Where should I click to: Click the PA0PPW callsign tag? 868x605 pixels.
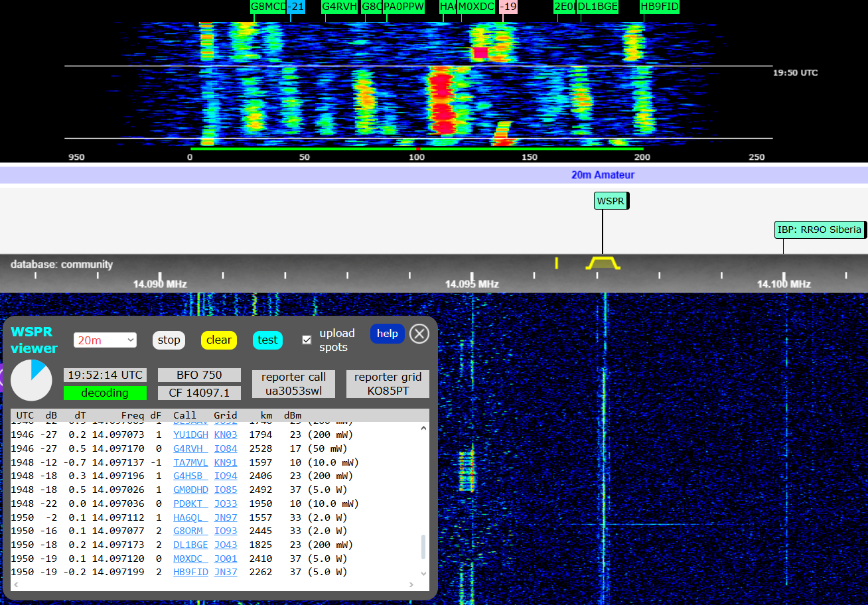coord(403,7)
